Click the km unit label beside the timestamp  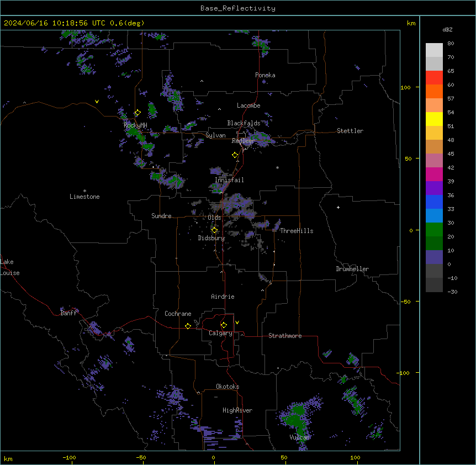tap(411, 23)
